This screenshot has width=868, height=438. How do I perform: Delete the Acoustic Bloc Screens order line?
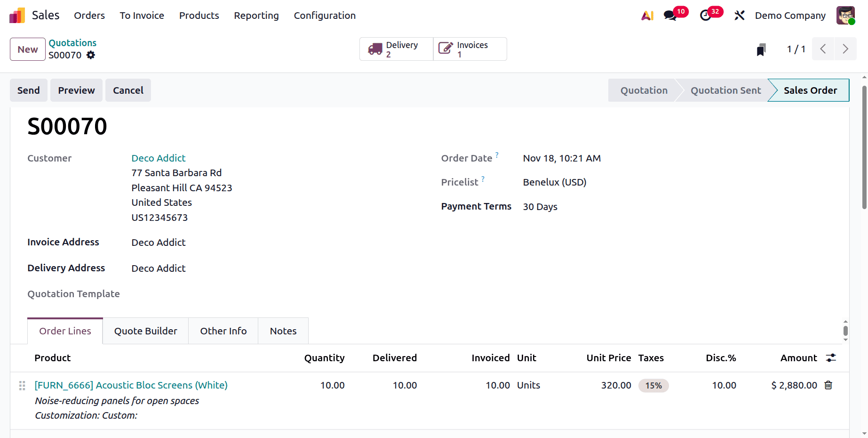[x=828, y=385]
